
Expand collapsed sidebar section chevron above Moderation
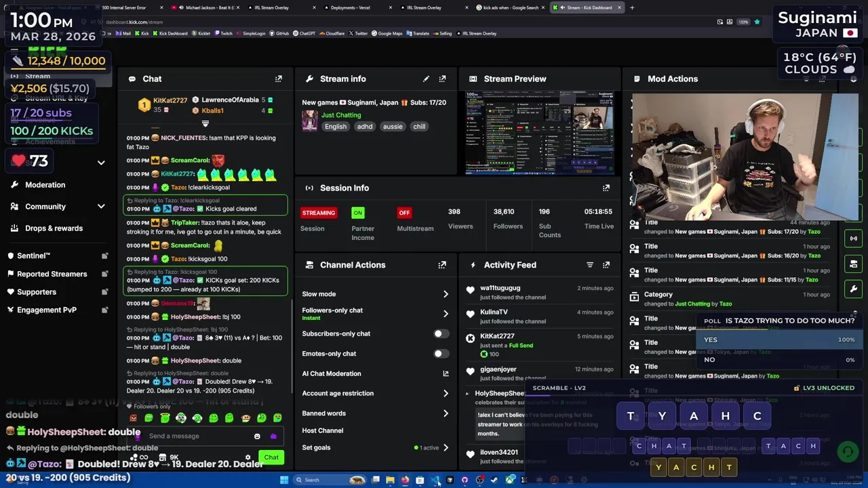101,163
